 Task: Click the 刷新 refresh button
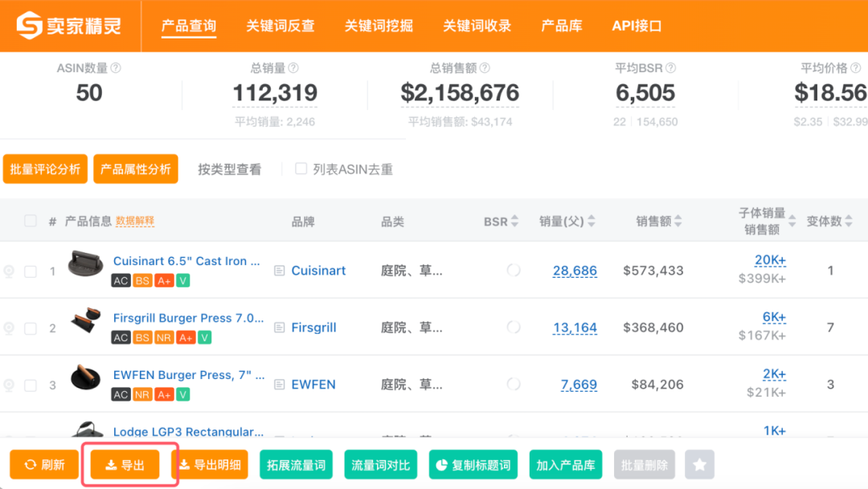(44, 465)
